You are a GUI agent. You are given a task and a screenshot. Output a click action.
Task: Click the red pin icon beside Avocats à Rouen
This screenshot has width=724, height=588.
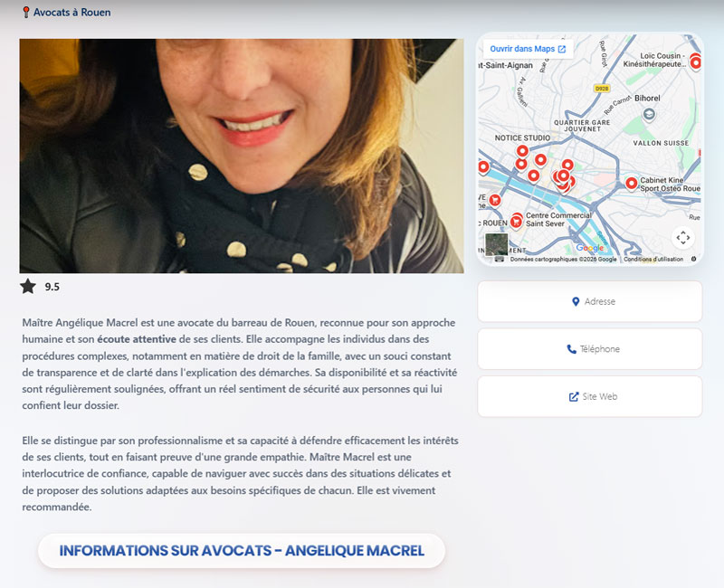point(25,13)
